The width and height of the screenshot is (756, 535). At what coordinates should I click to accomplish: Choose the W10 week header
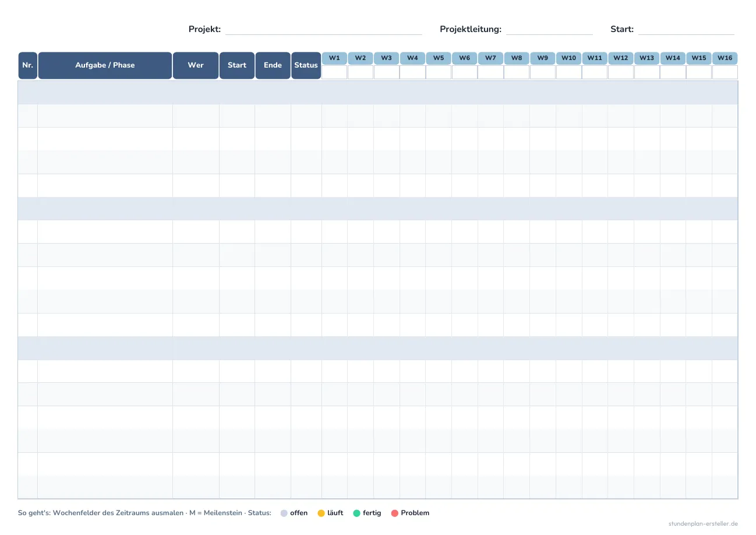point(569,58)
